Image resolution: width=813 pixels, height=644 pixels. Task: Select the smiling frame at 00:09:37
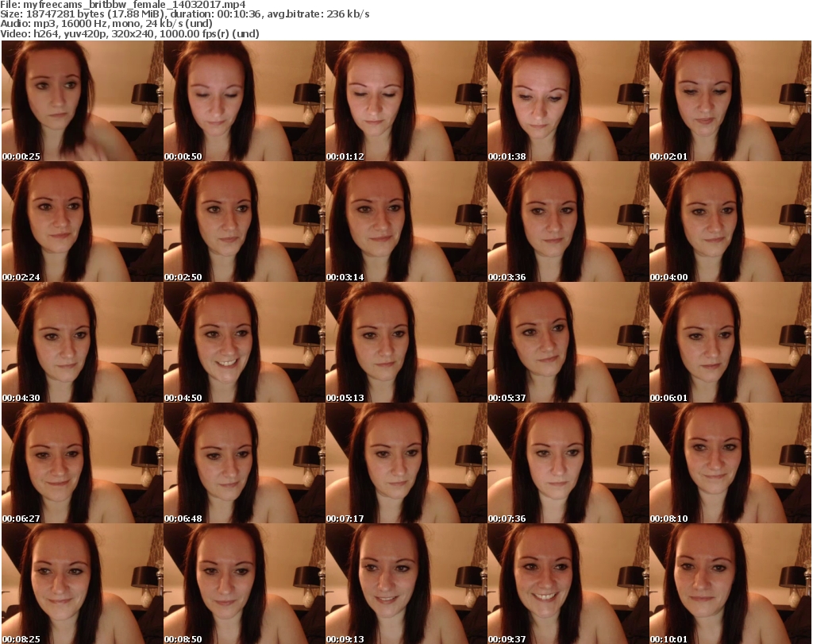(x=568, y=584)
